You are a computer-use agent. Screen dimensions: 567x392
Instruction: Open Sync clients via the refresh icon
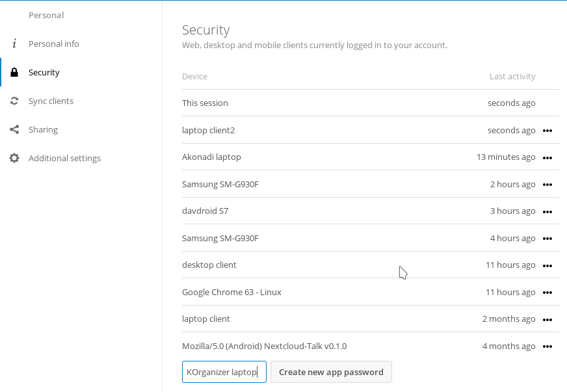tap(14, 101)
